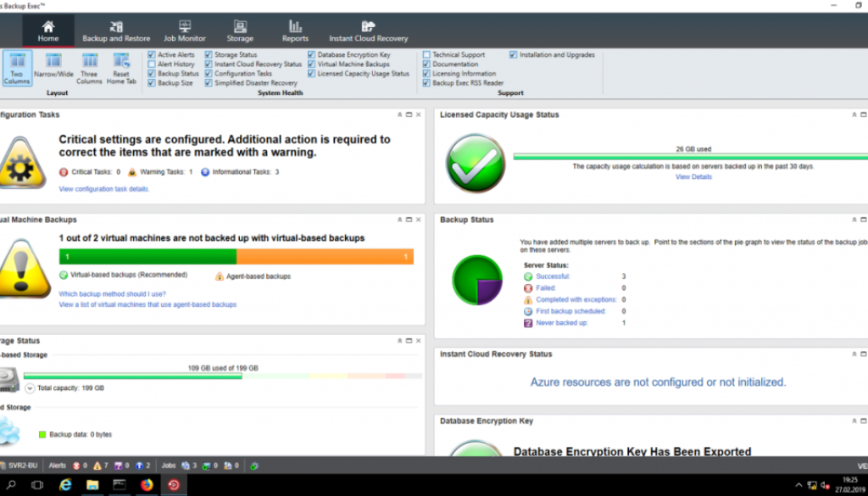Maximize the Configuration Tasks panel
The height and width of the screenshot is (496, 868).
[x=409, y=114]
